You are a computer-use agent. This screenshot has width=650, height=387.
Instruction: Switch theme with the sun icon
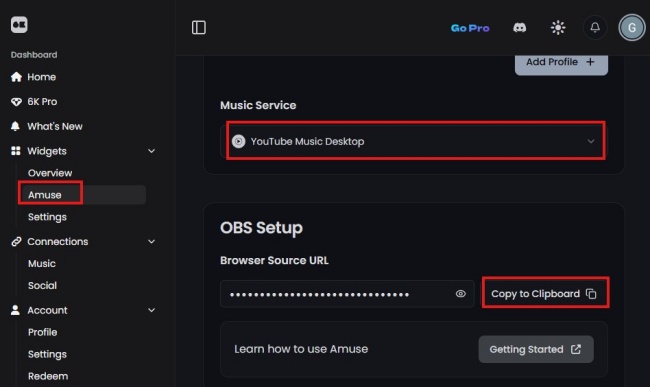558,28
